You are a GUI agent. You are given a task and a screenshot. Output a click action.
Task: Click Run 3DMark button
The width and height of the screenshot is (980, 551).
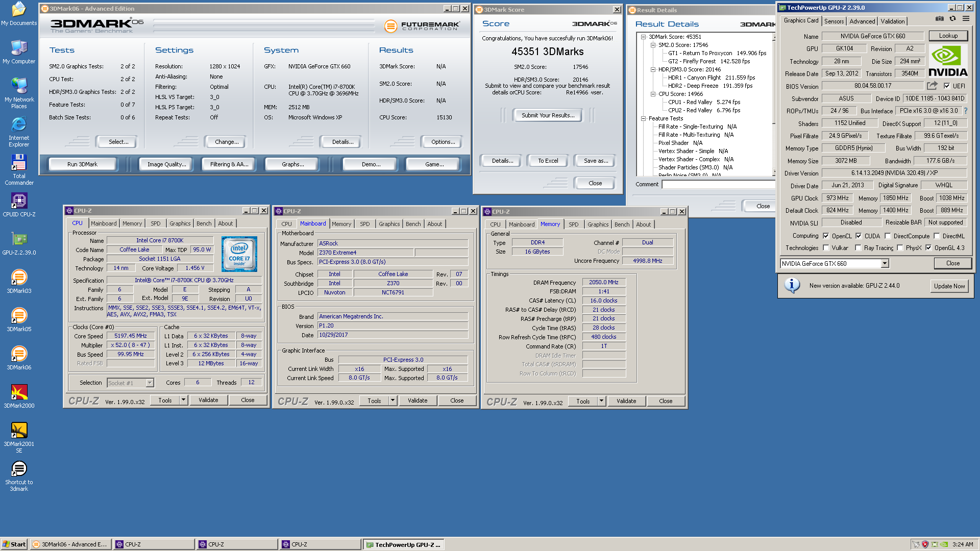[x=82, y=164]
